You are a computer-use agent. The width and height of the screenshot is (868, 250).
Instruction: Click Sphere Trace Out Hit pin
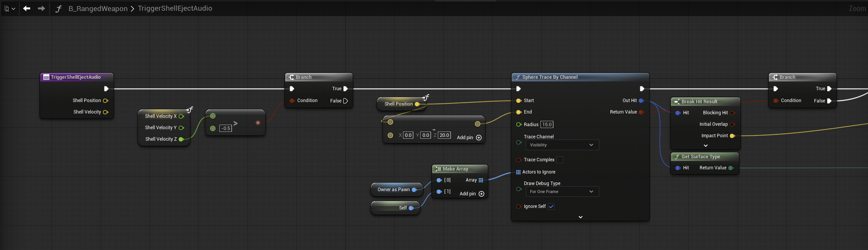click(641, 101)
